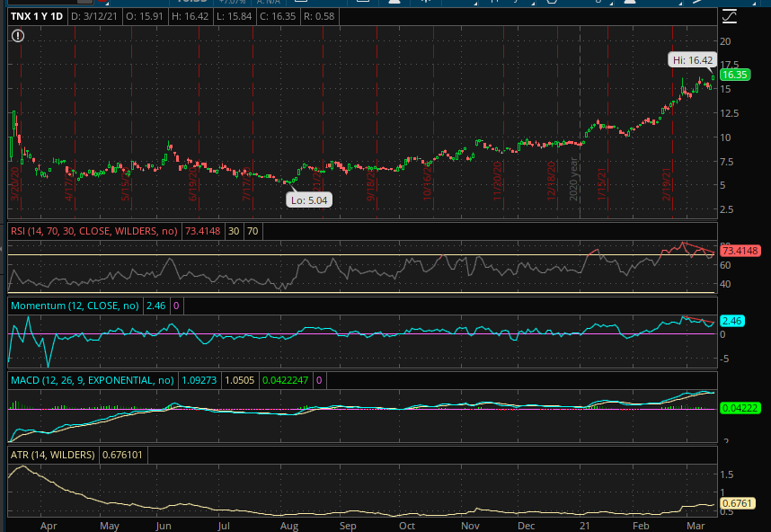Click the chart scale icon above price axis

(x=729, y=17)
